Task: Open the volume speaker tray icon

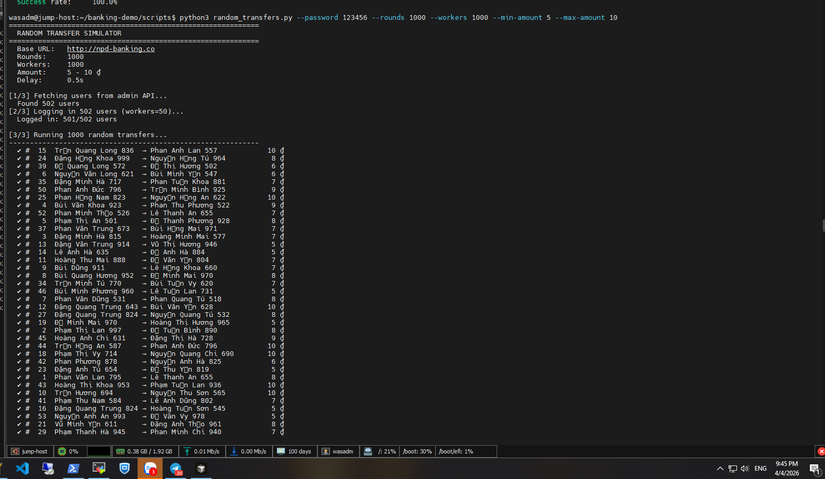Action: point(744,468)
